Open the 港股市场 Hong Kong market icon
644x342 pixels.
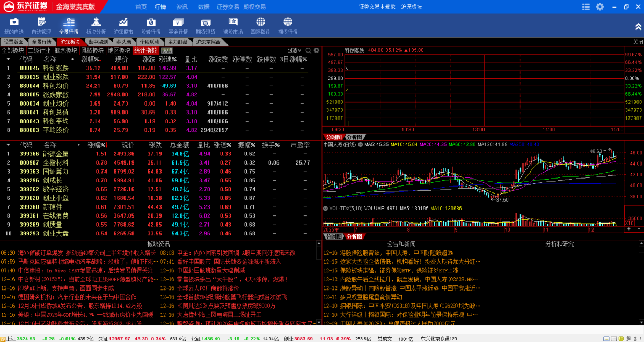[232, 24]
